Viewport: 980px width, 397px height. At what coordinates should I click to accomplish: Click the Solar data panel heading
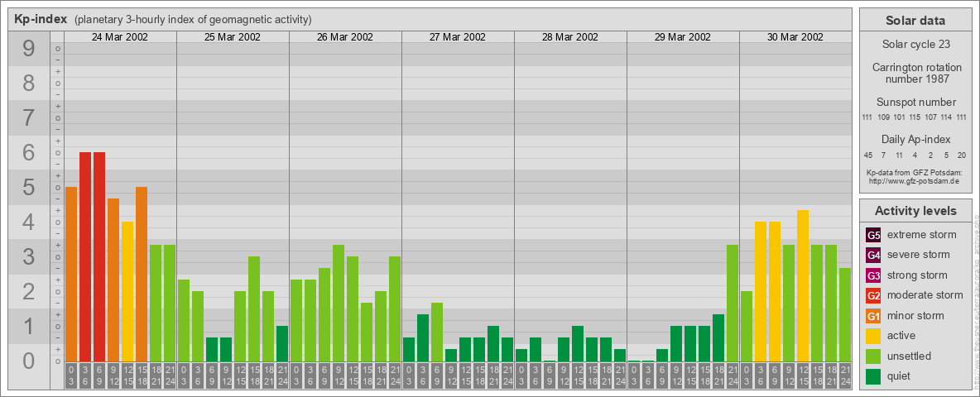(x=915, y=21)
